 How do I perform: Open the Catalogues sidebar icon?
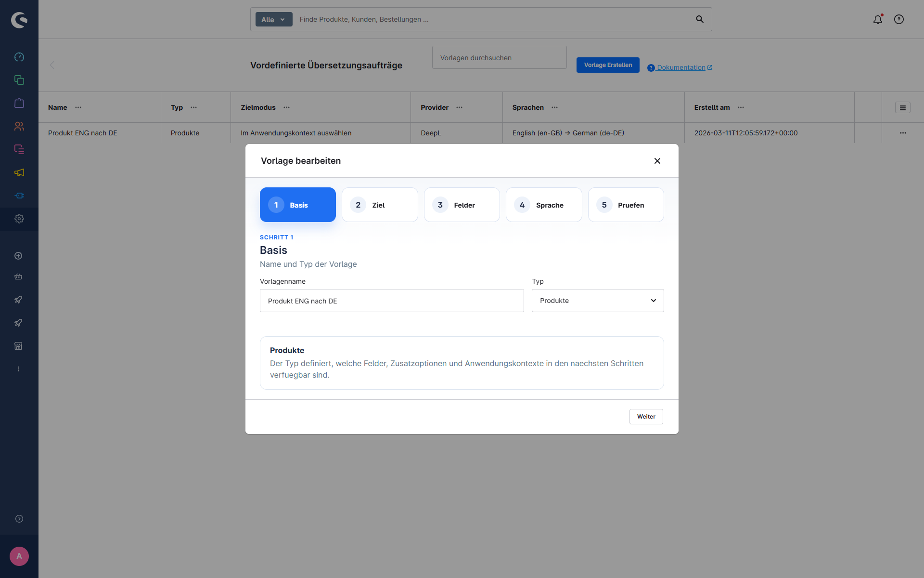[x=19, y=80]
